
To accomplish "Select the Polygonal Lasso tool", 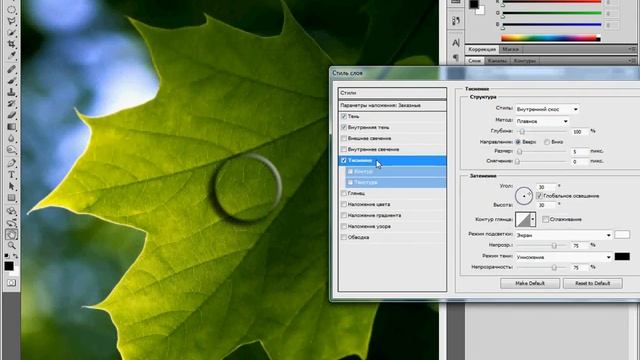I will pyautogui.click(x=11, y=20).
